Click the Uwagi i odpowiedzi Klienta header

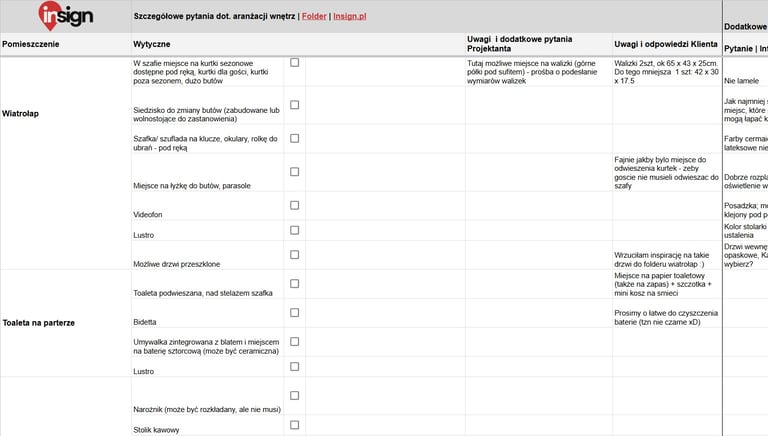(x=666, y=45)
